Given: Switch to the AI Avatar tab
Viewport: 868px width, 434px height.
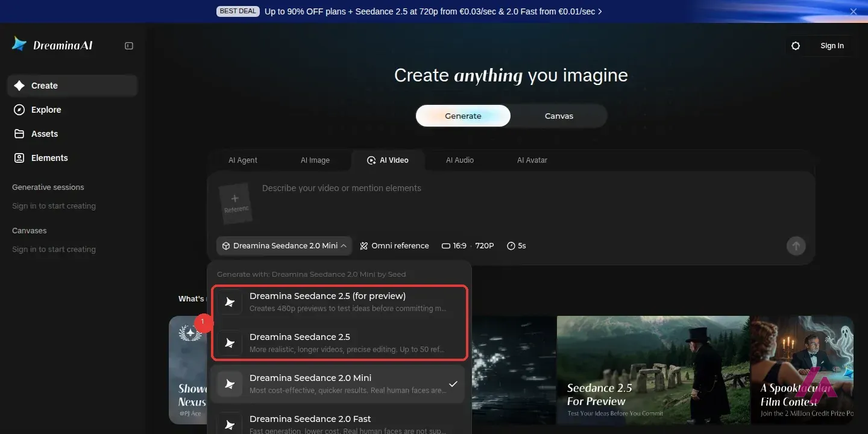Looking at the screenshot, I should [x=532, y=160].
